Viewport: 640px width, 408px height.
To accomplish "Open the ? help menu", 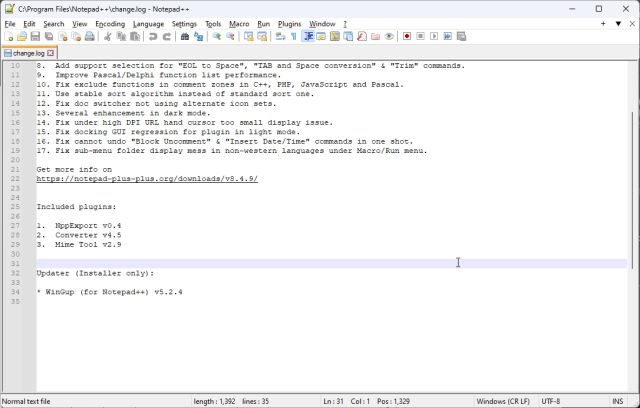I will click(345, 24).
